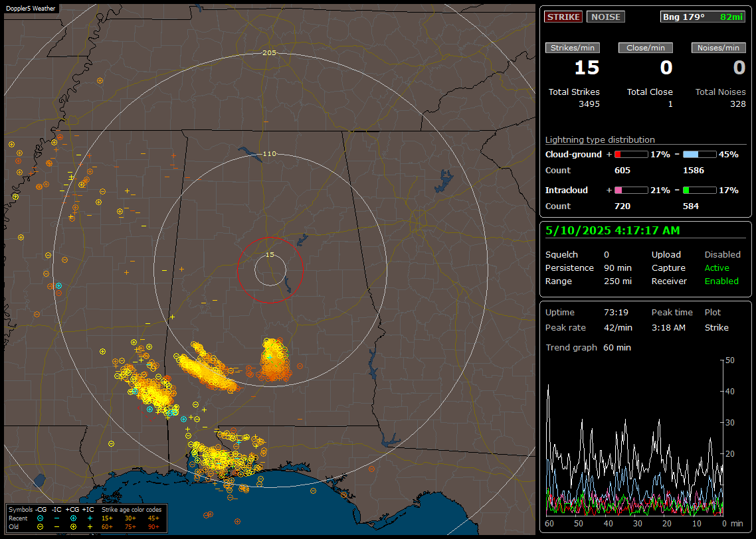Click the Old -CG yellow symbol in legend

coord(40,527)
